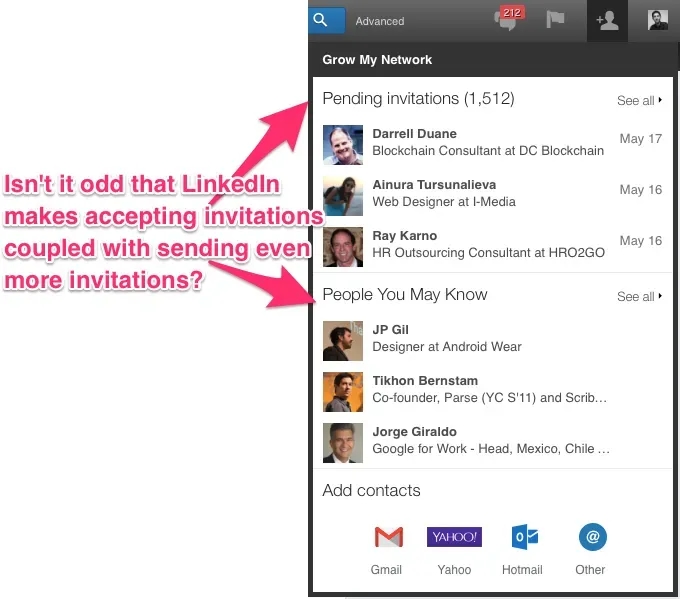Image resolution: width=680 pixels, height=599 pixels.
Task: Open the profile photo in top bar
Action: (657, 20)
